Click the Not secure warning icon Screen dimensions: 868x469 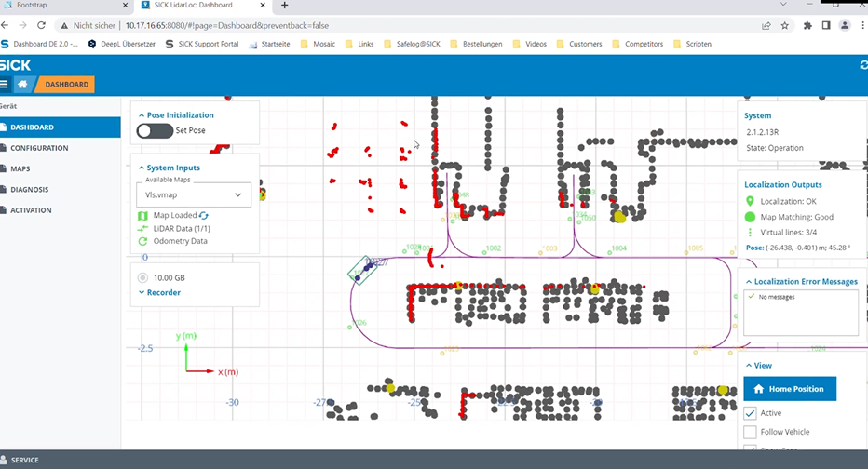pos(65,25)
